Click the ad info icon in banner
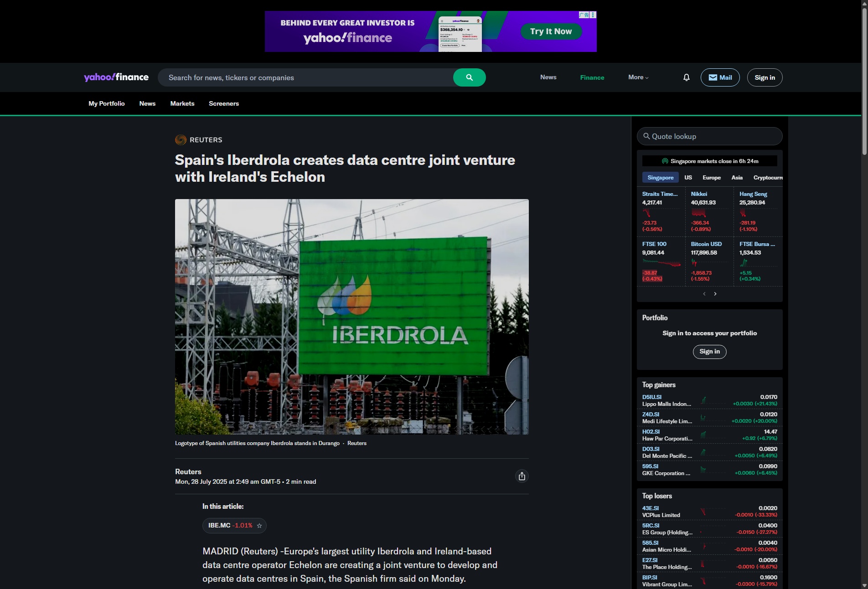The image size is (868, 589). point(593,15)
